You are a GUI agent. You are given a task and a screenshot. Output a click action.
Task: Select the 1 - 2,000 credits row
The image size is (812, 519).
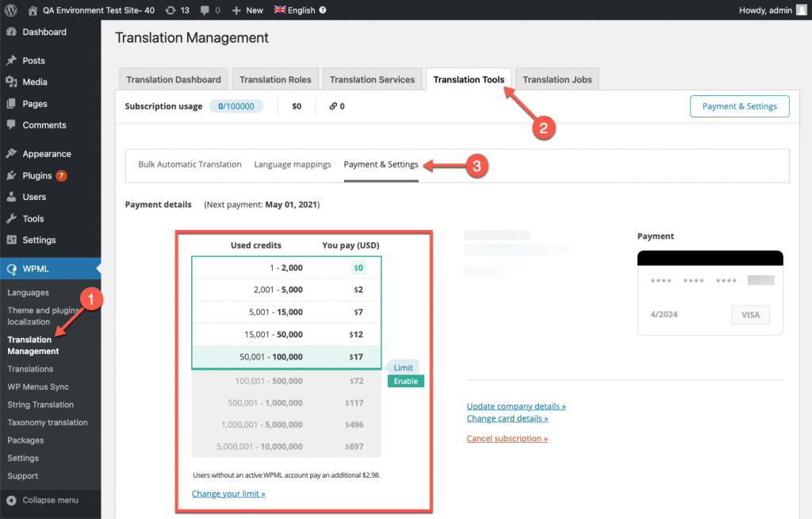[286, 268]
